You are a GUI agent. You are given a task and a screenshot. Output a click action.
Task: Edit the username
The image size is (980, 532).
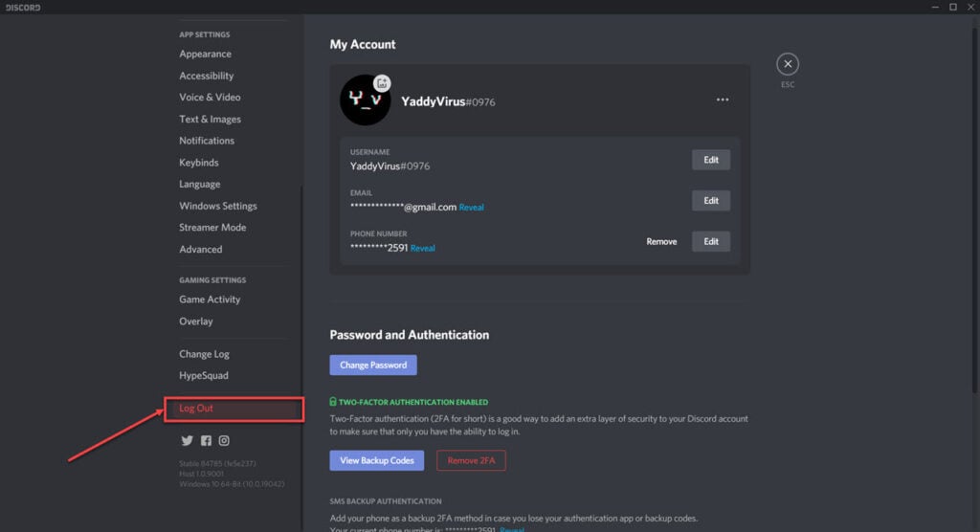[711, 160]
